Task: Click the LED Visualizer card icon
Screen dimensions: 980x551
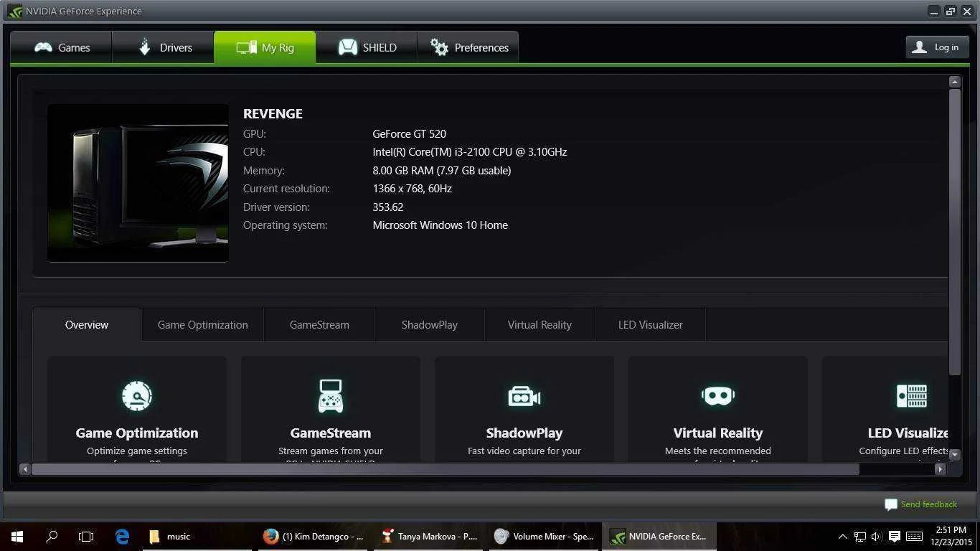Action: coord(912,396)
